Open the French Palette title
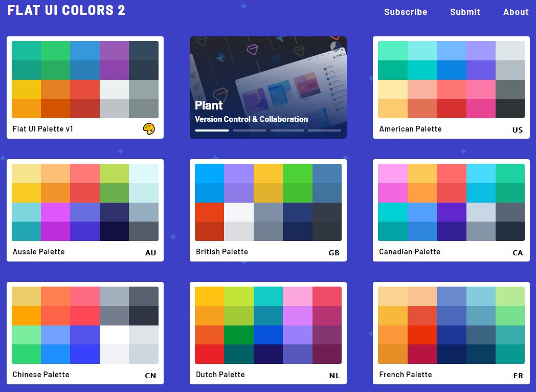This screenshot has width=536, height=392. pos(406,375)
